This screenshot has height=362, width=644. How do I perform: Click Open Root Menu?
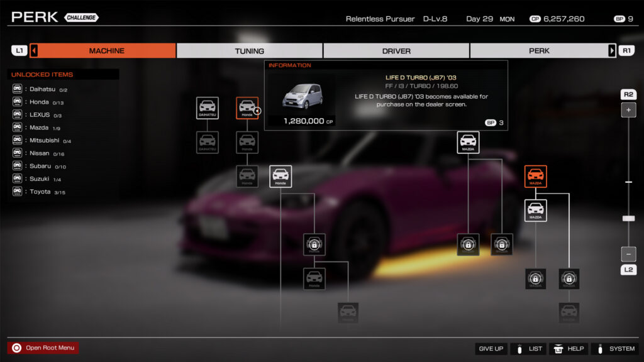[43, 348]
